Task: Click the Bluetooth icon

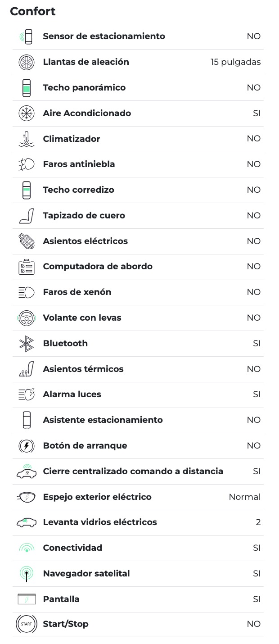Action: click(x=26, y=344)
